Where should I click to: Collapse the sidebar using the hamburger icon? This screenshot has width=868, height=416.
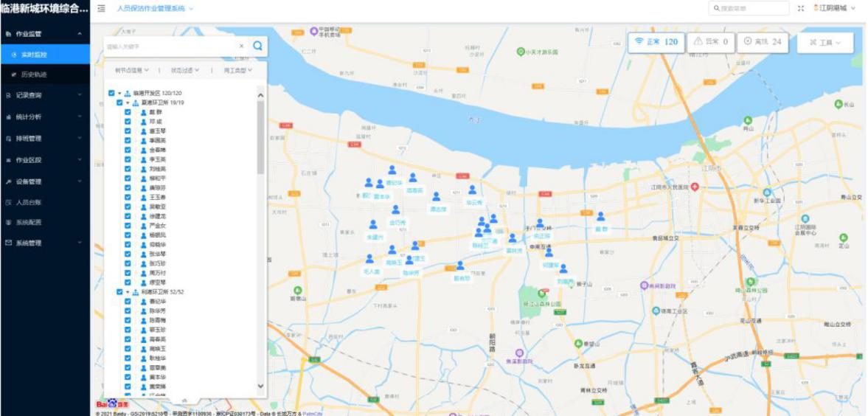(101, 8)
